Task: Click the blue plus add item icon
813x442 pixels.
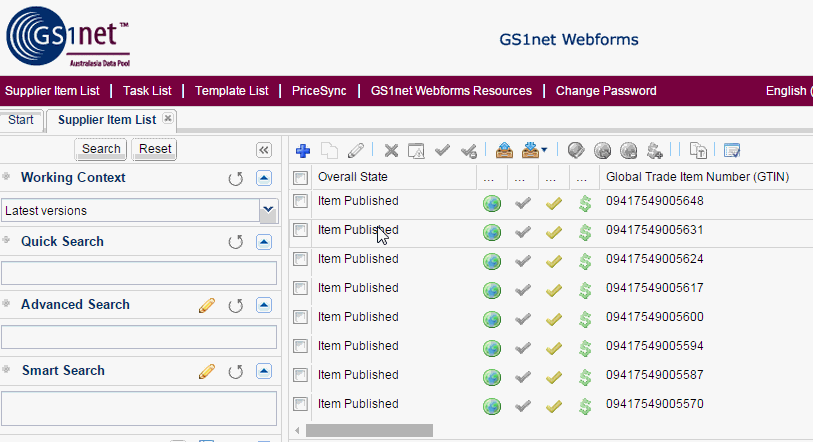Action: (x=303, y=151)
